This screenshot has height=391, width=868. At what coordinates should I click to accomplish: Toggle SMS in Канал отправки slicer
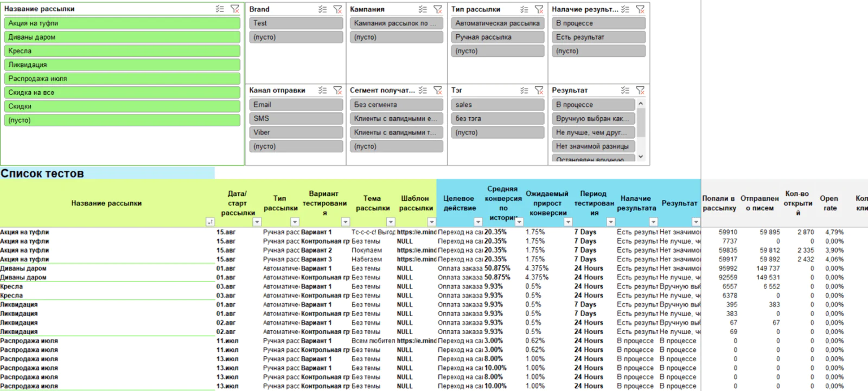[296, 118]
